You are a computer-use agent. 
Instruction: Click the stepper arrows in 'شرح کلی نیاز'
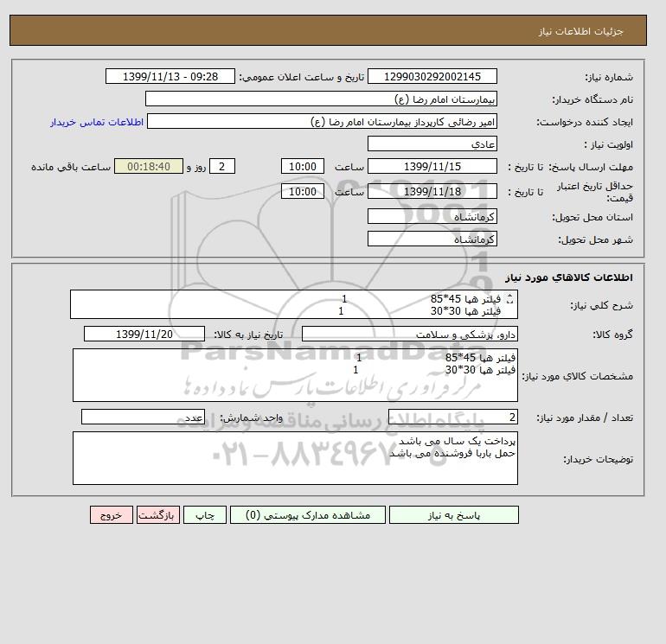[510, 299]
